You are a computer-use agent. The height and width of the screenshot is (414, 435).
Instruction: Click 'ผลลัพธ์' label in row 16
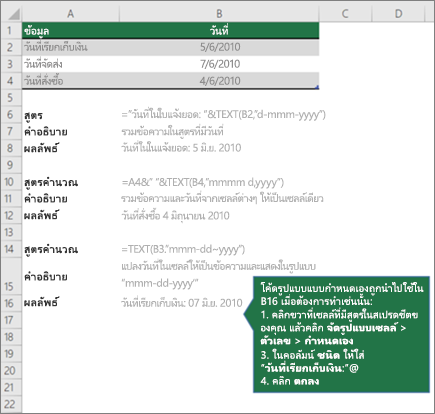tap(41, 303)
